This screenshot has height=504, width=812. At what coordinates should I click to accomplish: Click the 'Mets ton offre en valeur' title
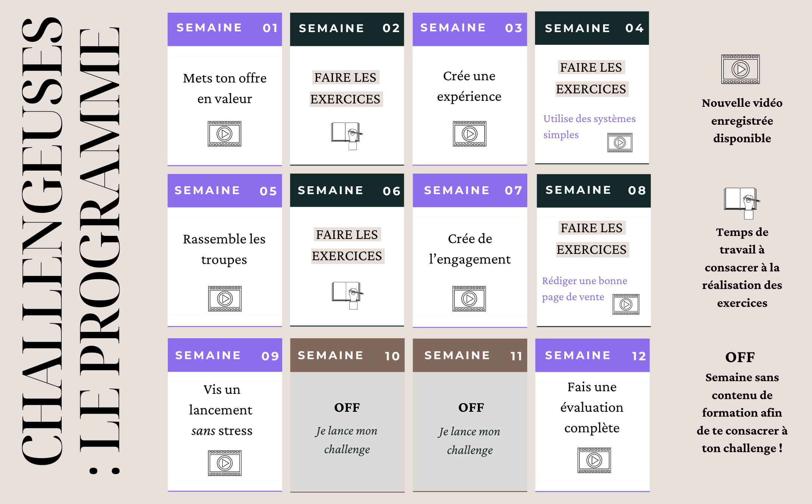coord(225,88)
